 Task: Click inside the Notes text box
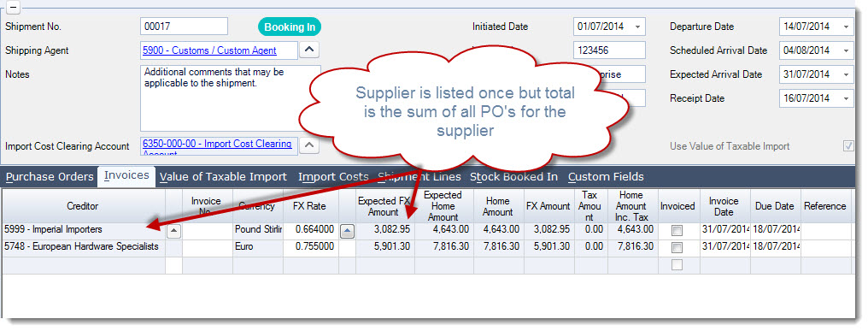231,98
